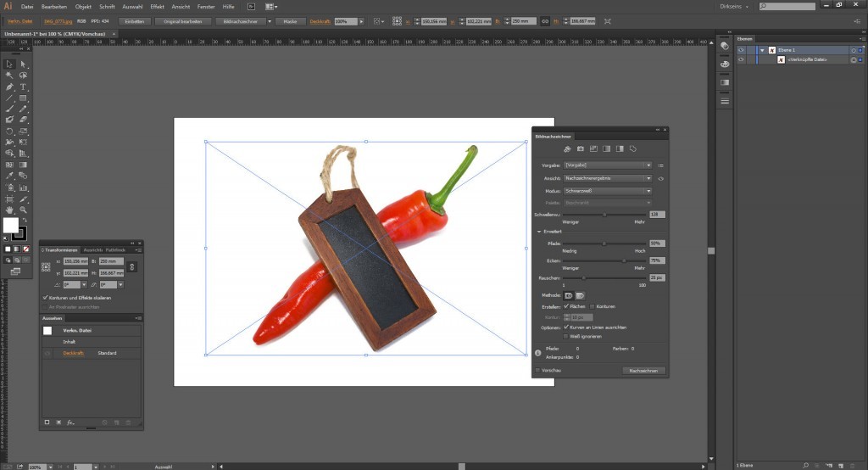
Task: Click the Schwellenwert slider handle
Action: pyautogui.click(x=604, y=215)
